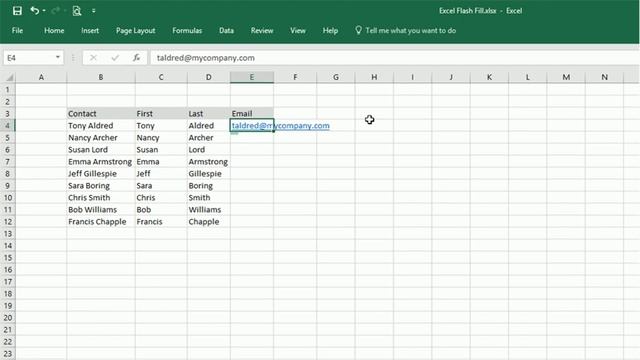Click the Save icon in quick access toolbar
The width and height of the screenshot is (640, 360).
(x=17, y=11)
